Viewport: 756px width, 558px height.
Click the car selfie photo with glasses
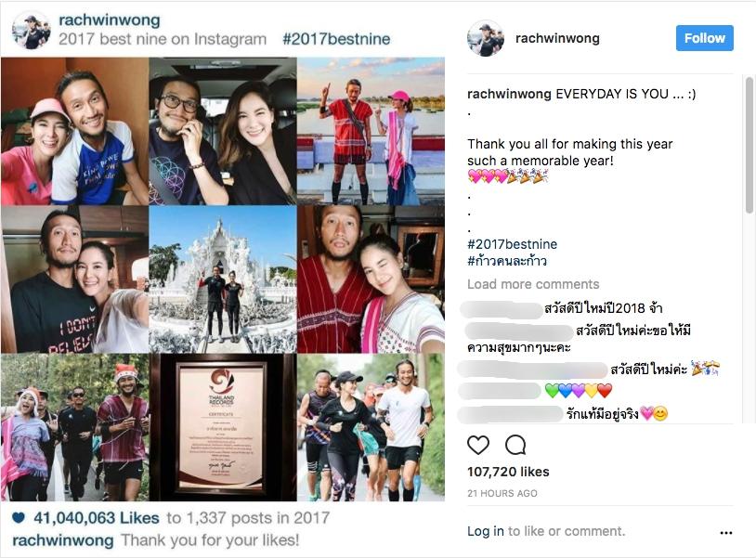(223, 131)
